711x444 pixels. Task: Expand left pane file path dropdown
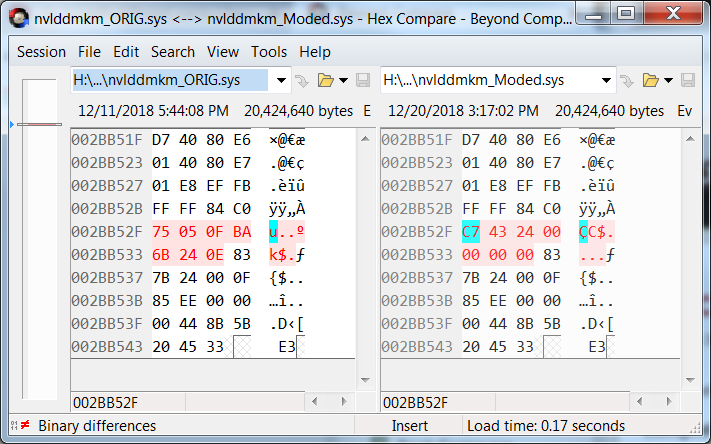coord(281,81)
